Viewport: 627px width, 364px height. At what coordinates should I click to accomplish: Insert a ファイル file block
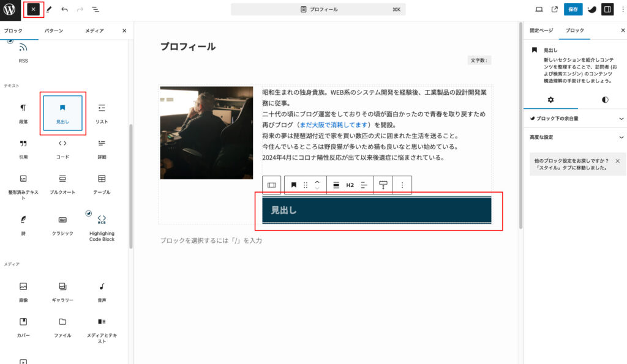[62, 327]
